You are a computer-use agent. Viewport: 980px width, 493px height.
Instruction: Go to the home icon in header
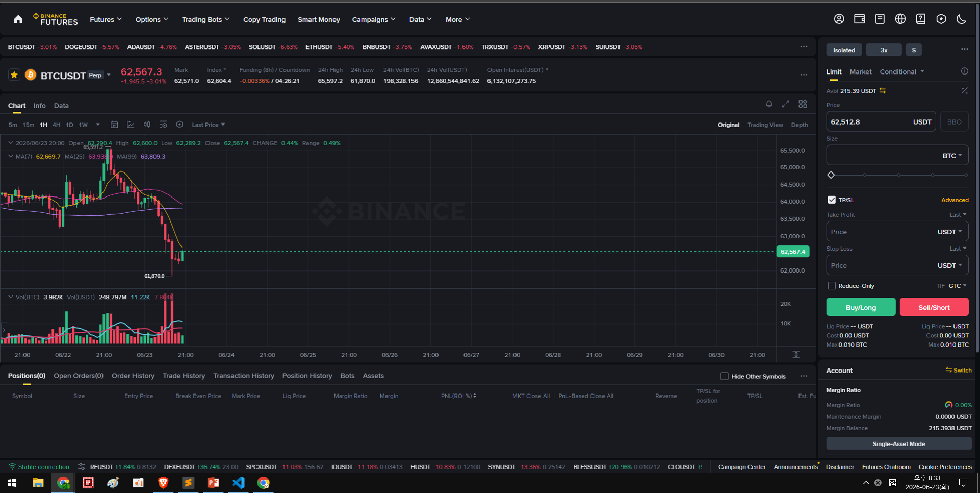coord(18,19)
